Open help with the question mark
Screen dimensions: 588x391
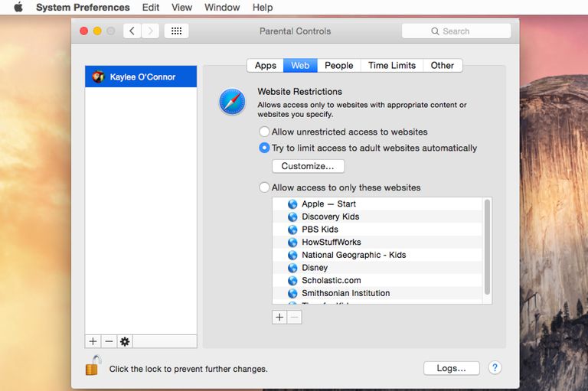(x=495, y=368)
